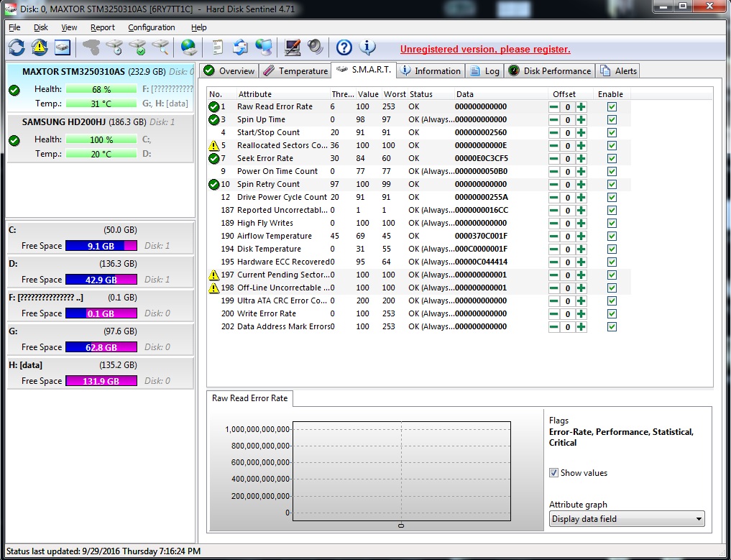Toggle Enable checkbox for Seek Error Rate
The height and width of the screenshot is (560, 731).
pos(612,158)
